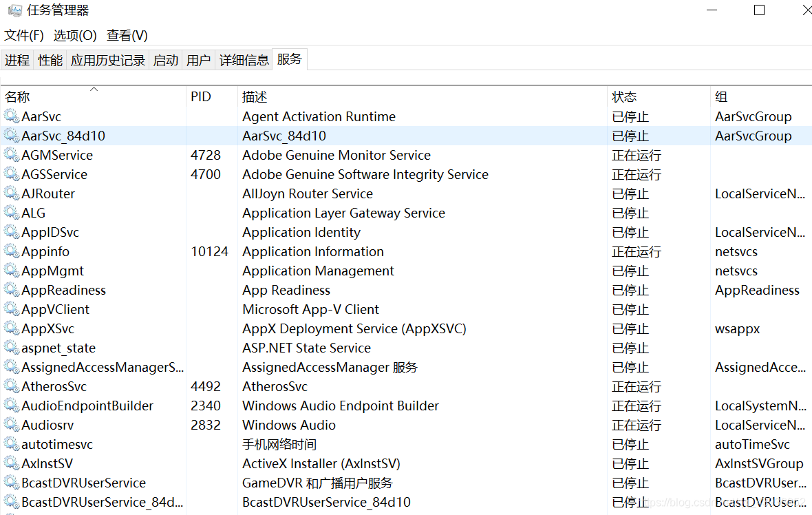Click the wsappx group cell
The image size is (812, 515).
coord(738,329)
